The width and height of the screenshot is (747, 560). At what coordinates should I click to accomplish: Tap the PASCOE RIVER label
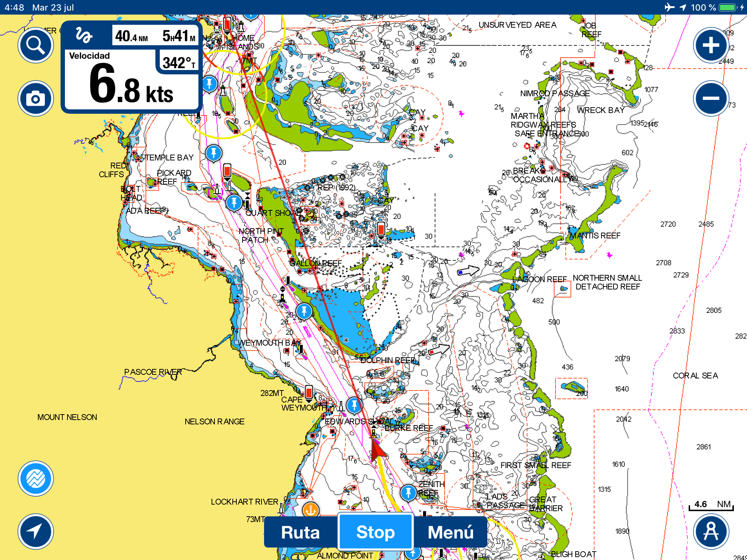tap(153, 372)
